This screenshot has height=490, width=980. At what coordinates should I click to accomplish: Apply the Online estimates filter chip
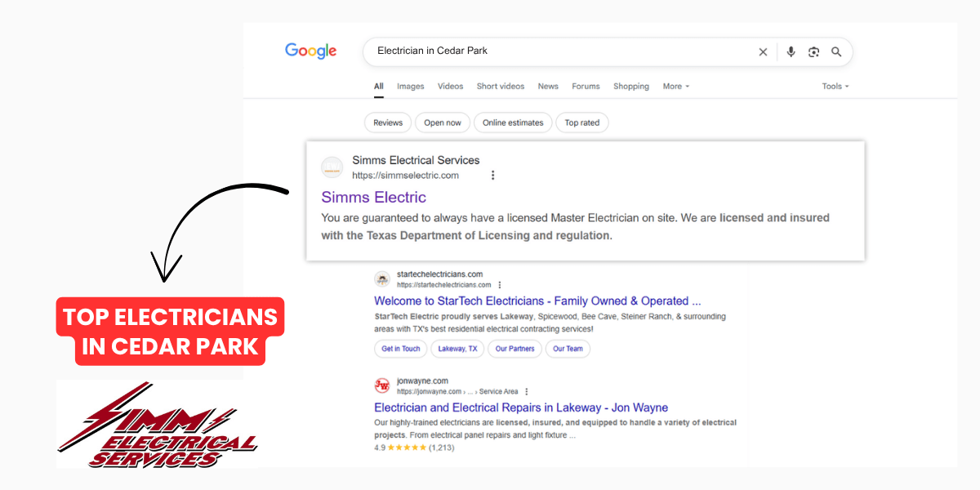tap(513, 122)
